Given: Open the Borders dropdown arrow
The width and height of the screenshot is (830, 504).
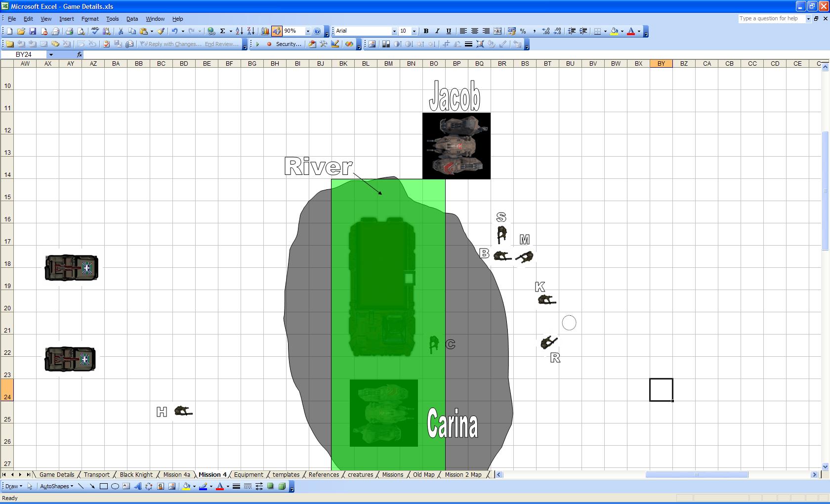Looking at the screenshot, I should coord(605,31).
